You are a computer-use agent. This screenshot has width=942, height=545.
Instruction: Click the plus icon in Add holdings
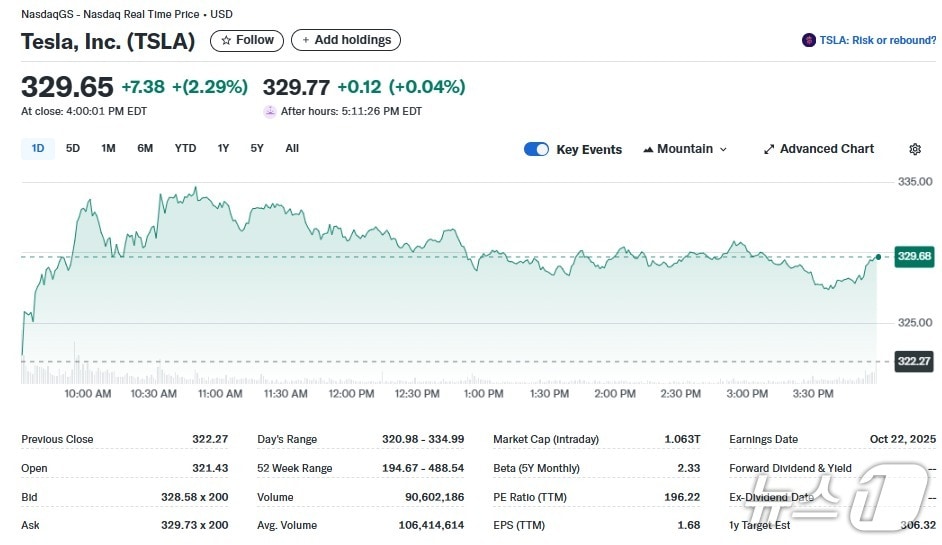(x=306, y=41)
